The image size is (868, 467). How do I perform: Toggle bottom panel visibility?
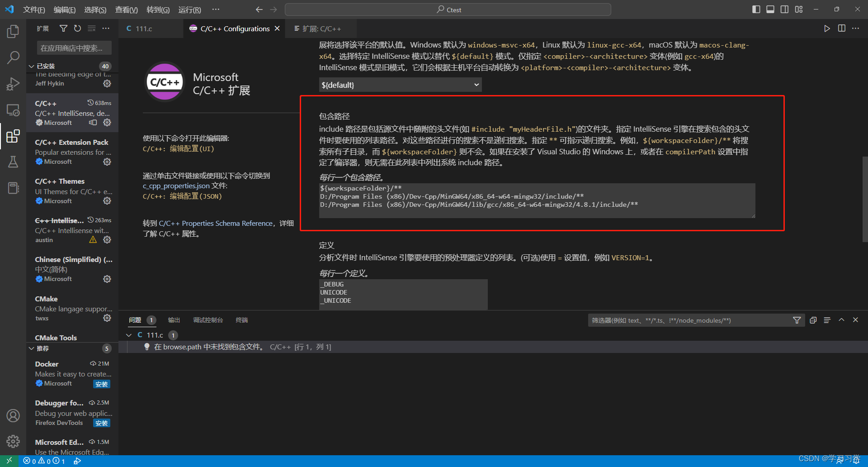(770, 10)
